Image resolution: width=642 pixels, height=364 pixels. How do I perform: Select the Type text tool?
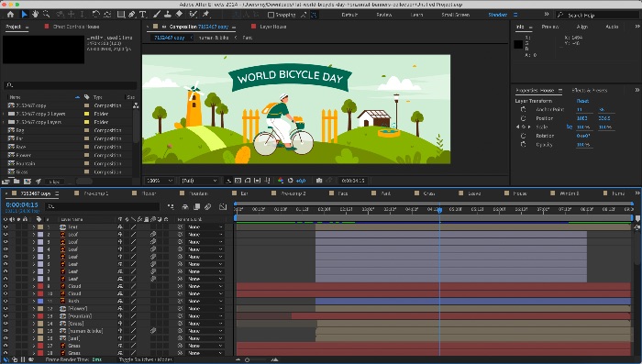click(x=142, y=15)
